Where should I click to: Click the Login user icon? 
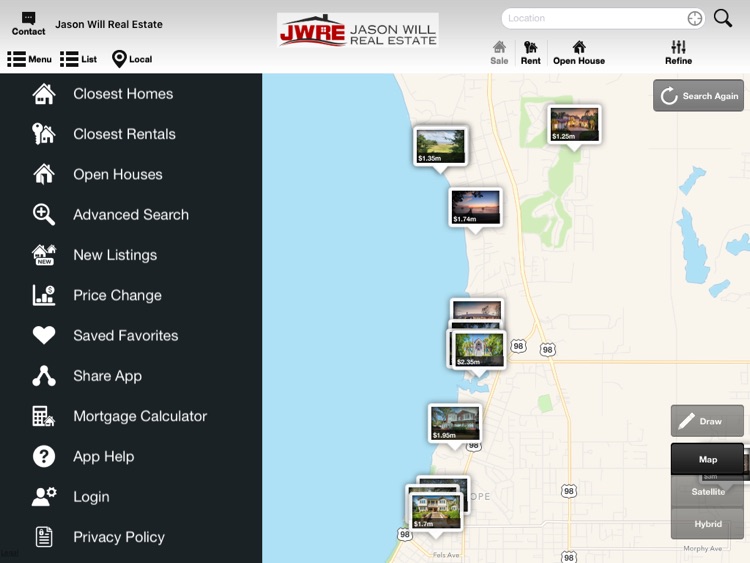click(x=44, y=497)
